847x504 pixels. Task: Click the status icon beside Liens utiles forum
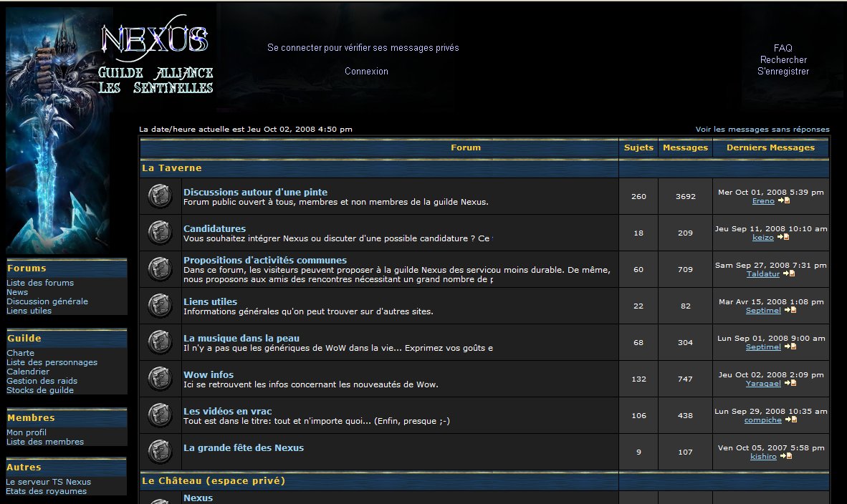point(160,306)
